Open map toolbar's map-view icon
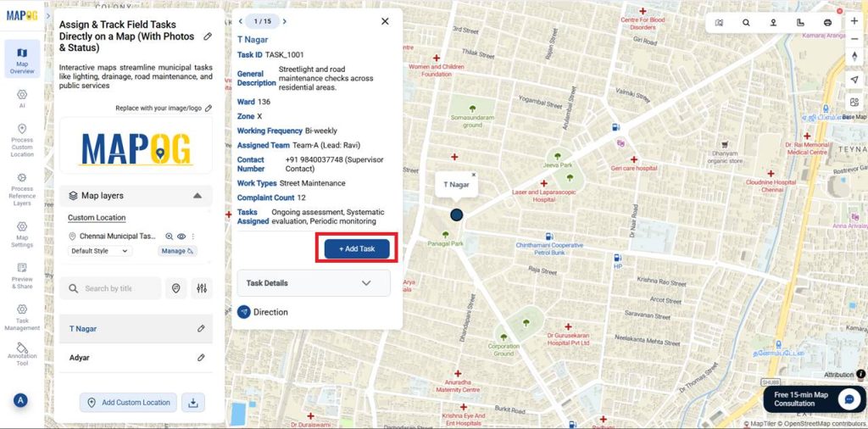Image resolution: width=868 pixels, height=429 pixels. [x=719, y=23]
